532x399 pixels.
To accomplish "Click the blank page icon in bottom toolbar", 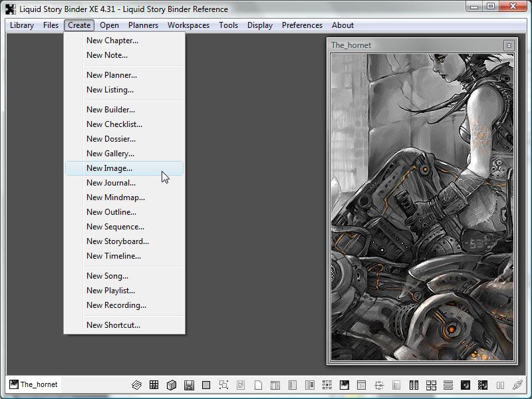I will 259,385.
